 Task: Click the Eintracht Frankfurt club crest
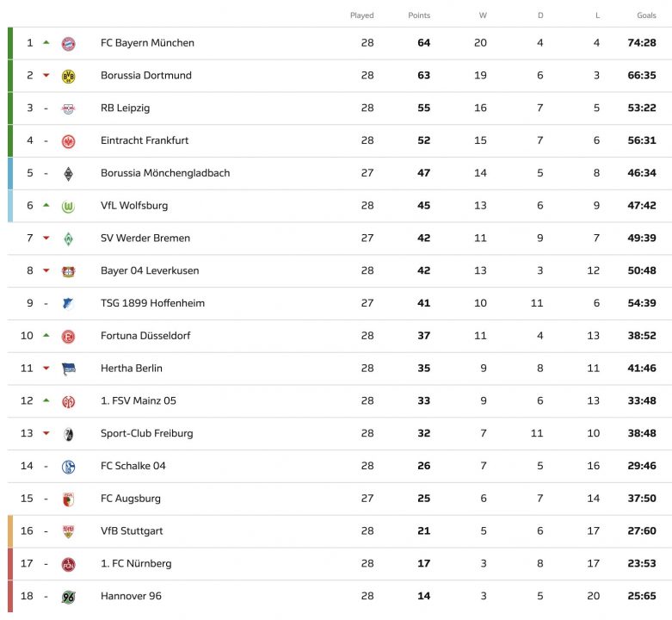68,141
